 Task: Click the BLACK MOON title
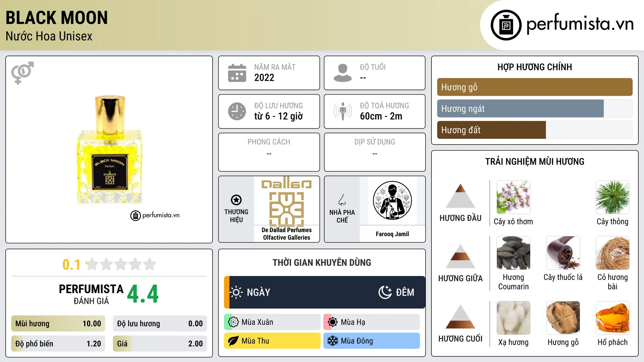57,18
